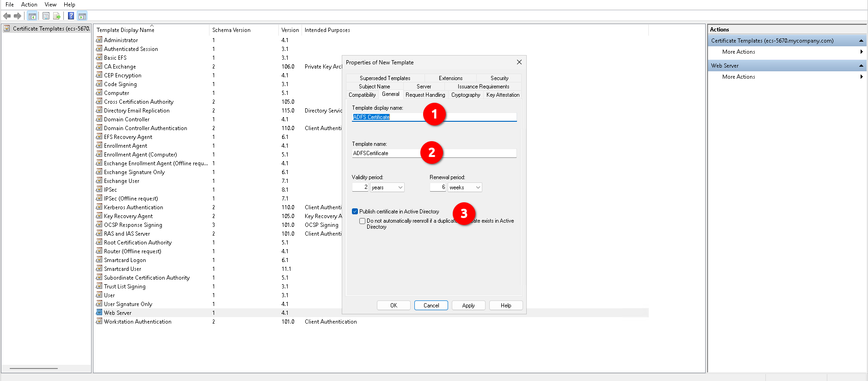Screen dimensions: 868x381
Task: Toggle the Show/Hide Console Tree icon
Action: [32, 16]
